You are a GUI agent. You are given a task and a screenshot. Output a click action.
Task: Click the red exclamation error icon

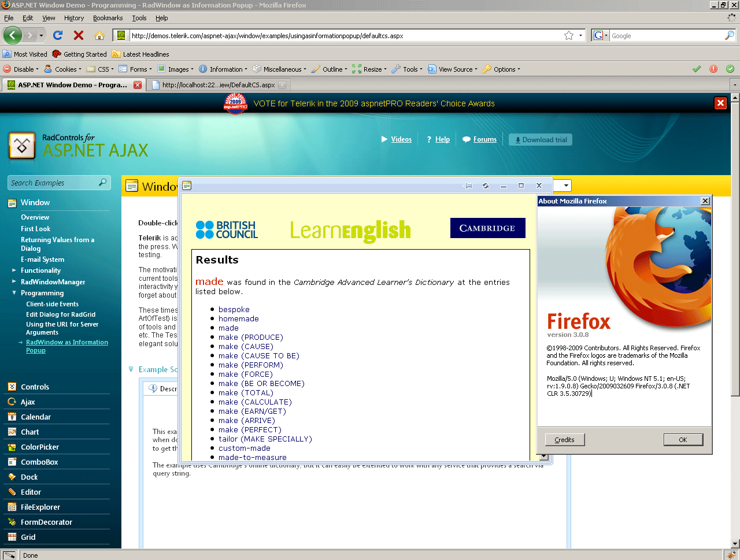[x=713, y=69]
